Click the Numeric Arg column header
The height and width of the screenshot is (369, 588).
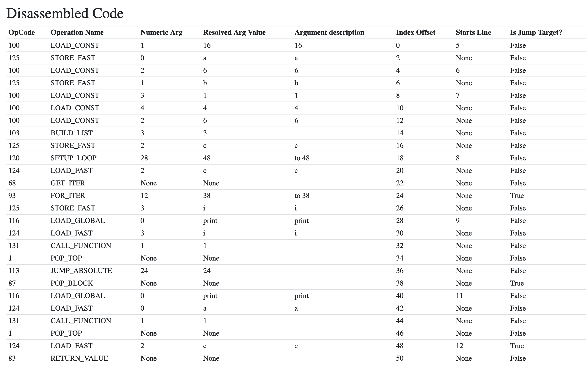[161, 32]
